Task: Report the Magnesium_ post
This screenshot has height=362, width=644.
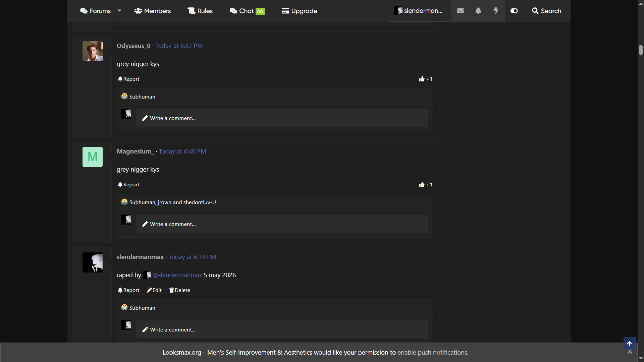Action: [x=128, y=184]
